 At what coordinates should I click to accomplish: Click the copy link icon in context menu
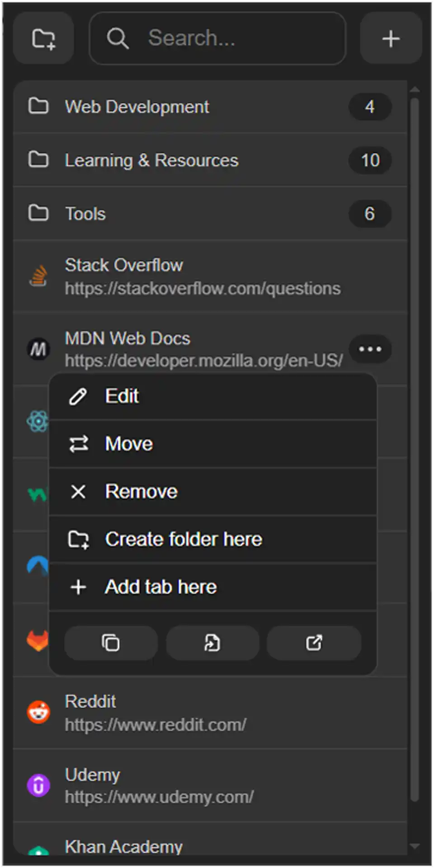pyautogui.click(x=110, y=643)
